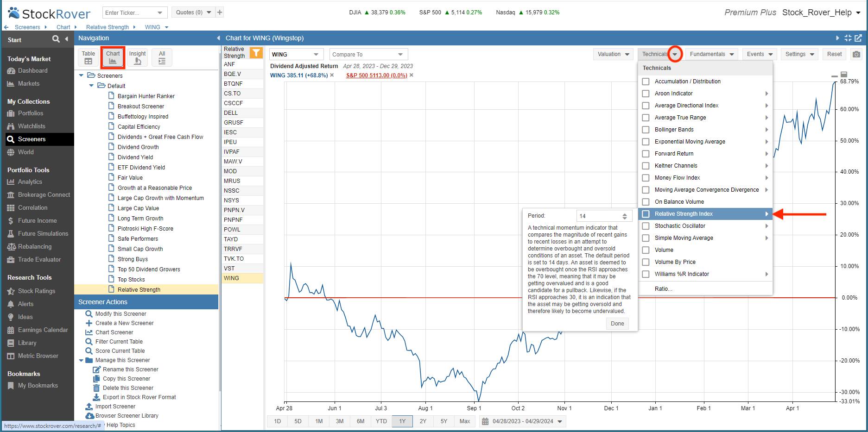Enable On Balance Volume checkbox
Viewport: 868px width, 432px height.
(x=646, y=202)
